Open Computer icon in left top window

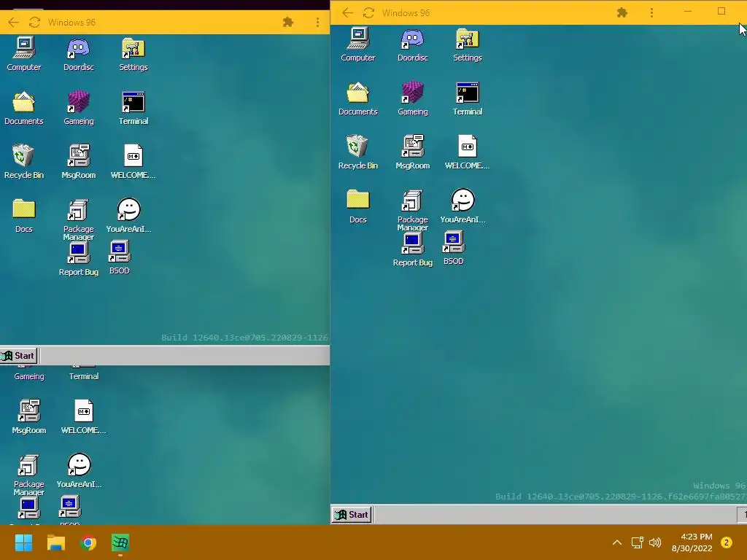[x=24, y=54]
